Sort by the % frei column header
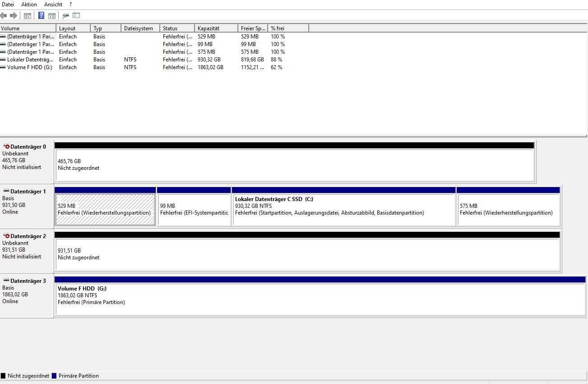This screenshot has height=384, width=588. pos(288,28)
